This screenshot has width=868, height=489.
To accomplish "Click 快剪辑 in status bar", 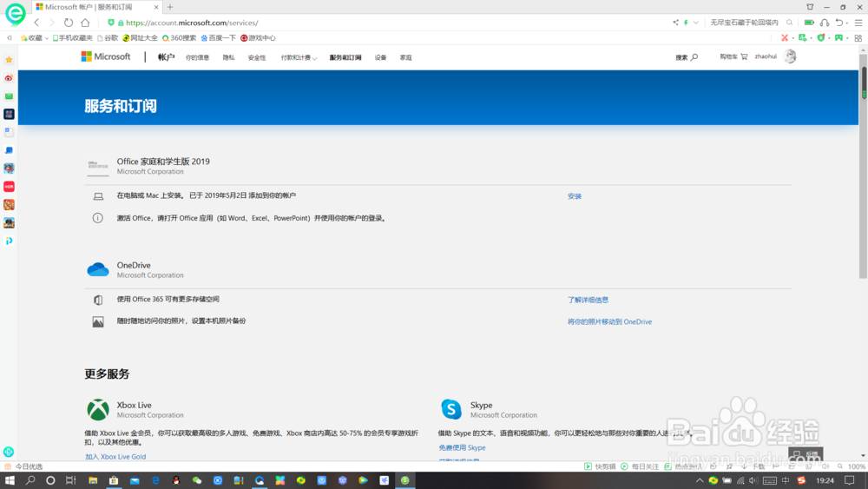I will [600, 466].
